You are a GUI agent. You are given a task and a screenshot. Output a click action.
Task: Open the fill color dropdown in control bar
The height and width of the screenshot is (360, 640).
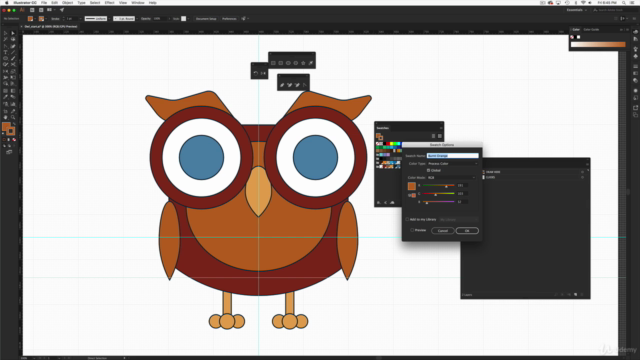pyautogui.click(x=35, y=19)
